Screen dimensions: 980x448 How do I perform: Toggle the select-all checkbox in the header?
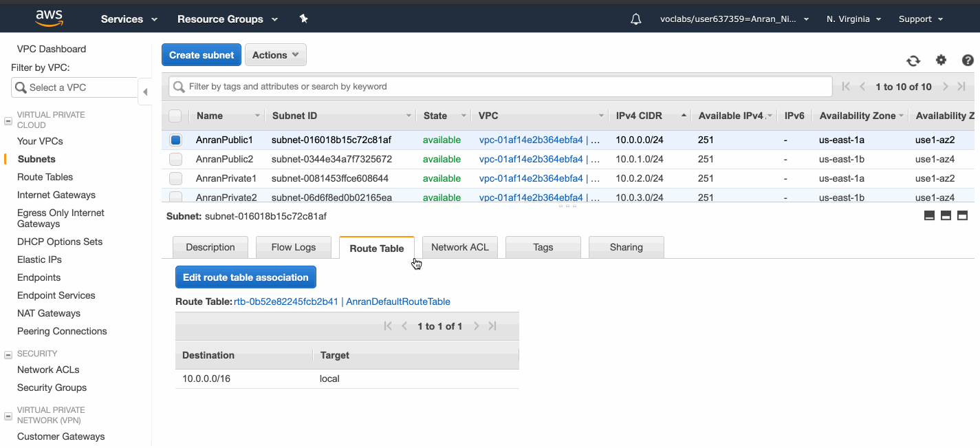click(x=175, y=115)
